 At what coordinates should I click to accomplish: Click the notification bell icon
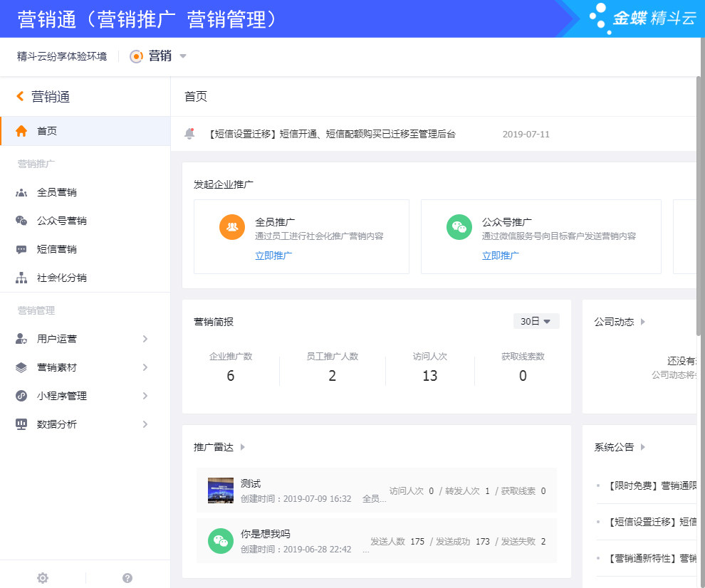189,134
